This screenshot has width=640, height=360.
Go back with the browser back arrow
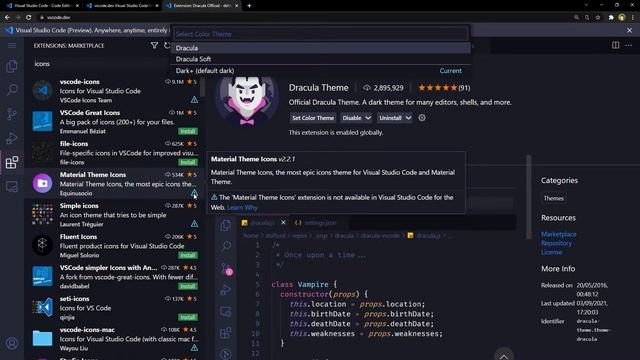[7, 17]
